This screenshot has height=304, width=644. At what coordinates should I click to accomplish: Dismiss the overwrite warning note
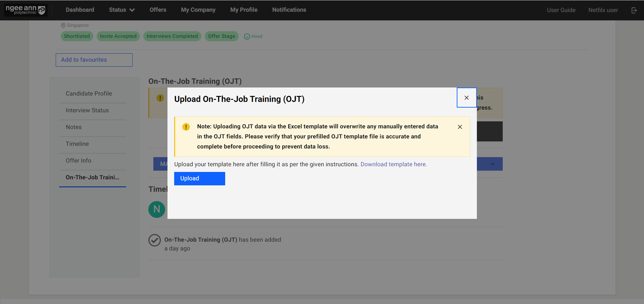click(x=460, y=127)
